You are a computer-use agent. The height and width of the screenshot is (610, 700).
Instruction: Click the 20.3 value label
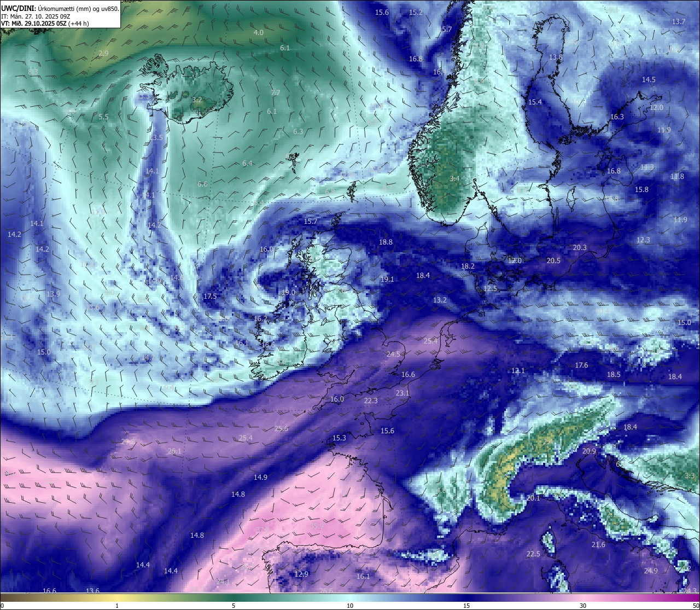point(580,247)
